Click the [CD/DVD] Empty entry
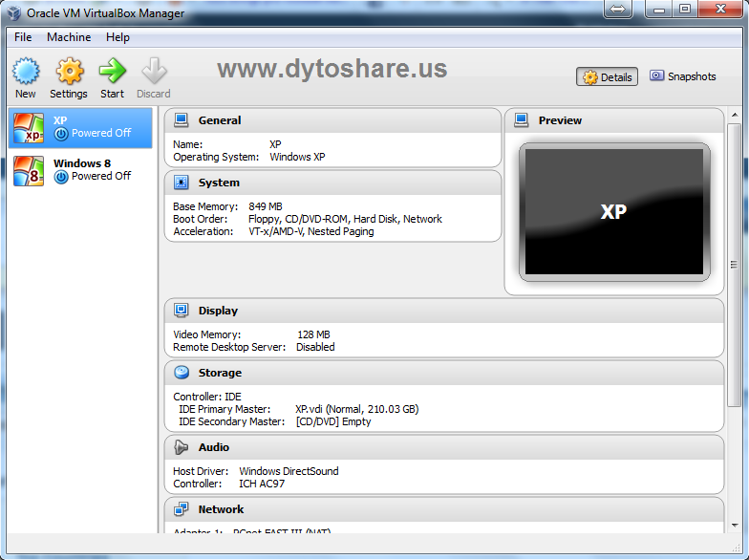This screenshot has height=560, width=749. (333, 421)
